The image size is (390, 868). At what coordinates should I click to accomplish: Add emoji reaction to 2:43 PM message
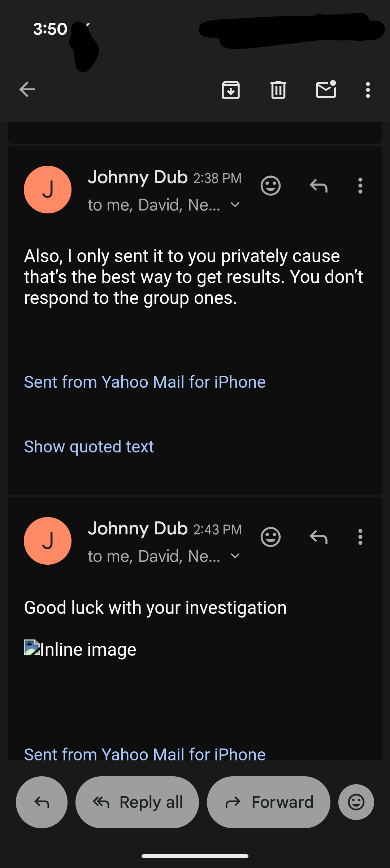270,537
